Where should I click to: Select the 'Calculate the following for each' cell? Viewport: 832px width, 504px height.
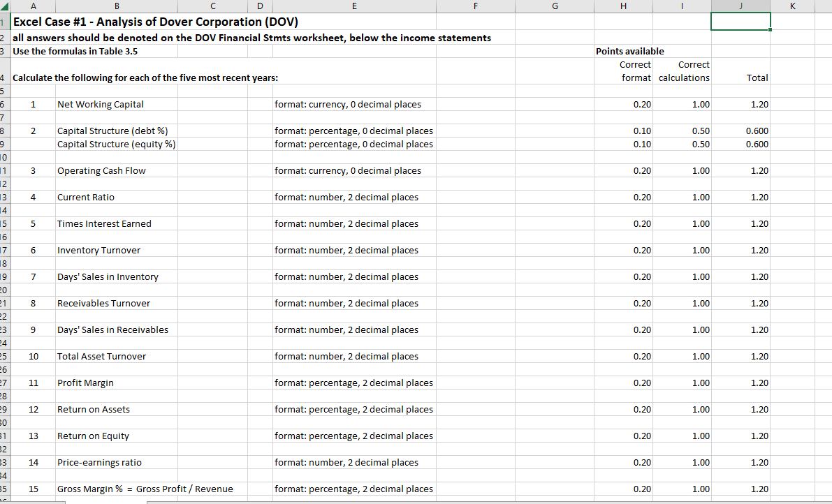145,78
